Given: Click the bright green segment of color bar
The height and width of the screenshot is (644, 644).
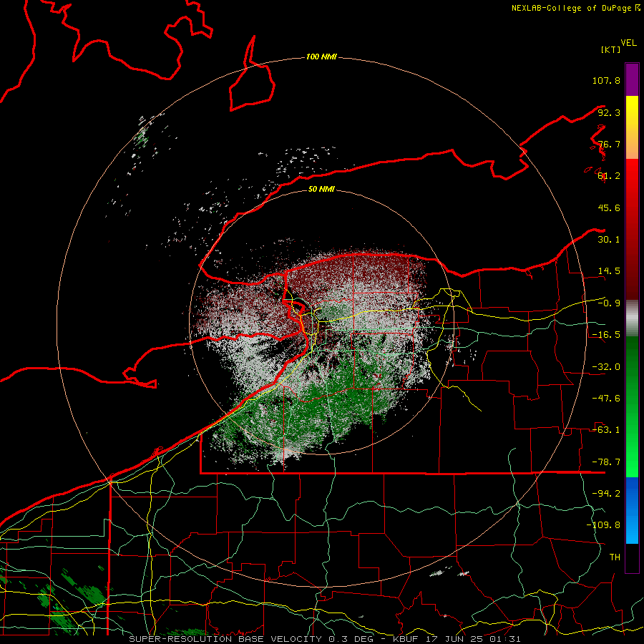Looking at the screenshot, I should click(x=632, y=406).
